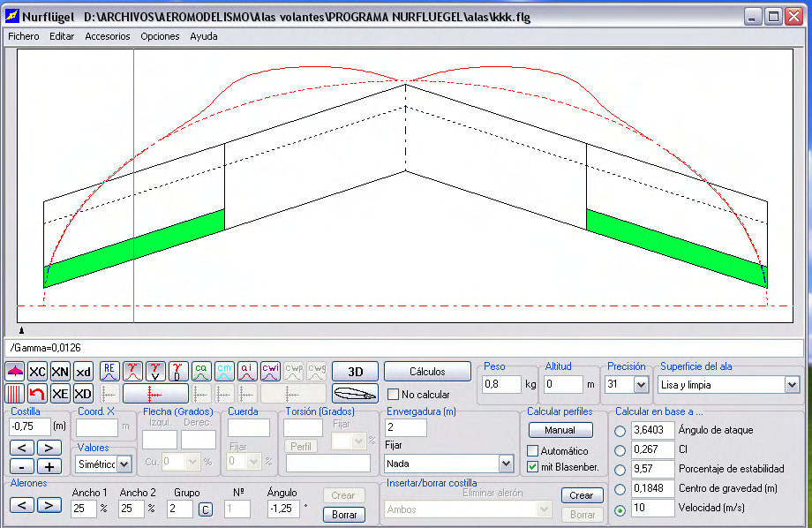812x528 pixels.
Task: Open the Opciones menu
Action: (x=160, y=36)
